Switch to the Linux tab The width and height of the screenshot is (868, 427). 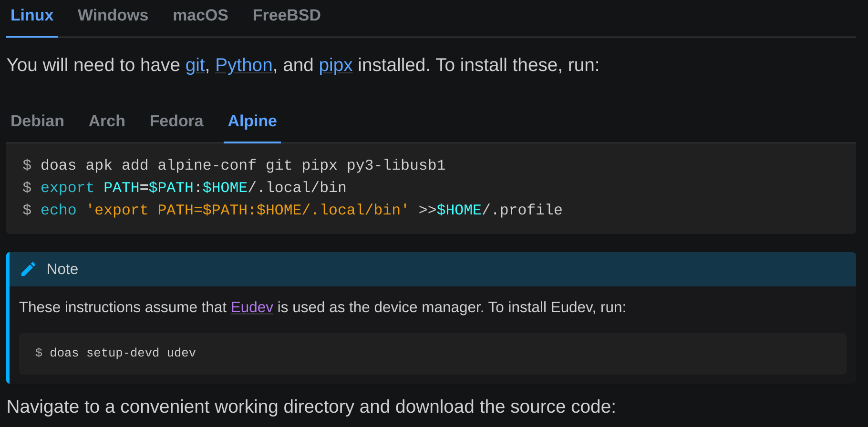point(32,16)
